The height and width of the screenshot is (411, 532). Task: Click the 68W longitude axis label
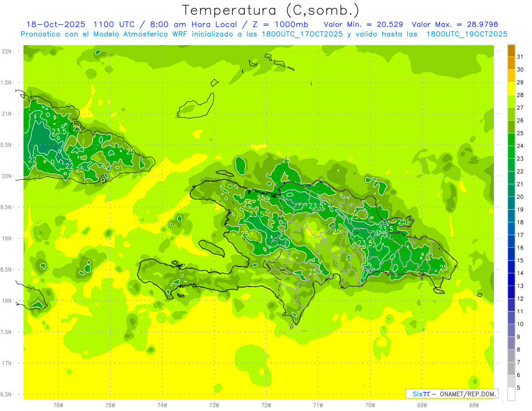click(473, 405)
